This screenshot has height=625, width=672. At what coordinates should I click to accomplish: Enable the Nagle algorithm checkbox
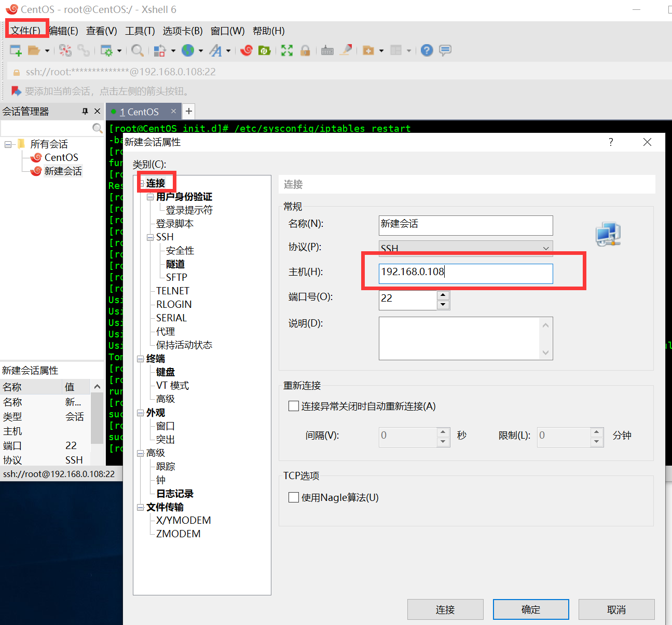(x=294, y=497)
